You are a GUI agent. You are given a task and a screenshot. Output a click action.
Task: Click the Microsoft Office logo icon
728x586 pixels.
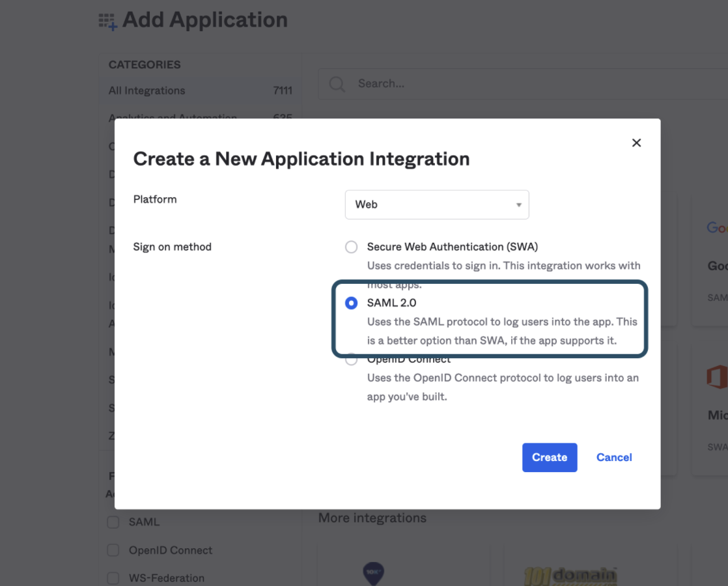click(717, 377)
